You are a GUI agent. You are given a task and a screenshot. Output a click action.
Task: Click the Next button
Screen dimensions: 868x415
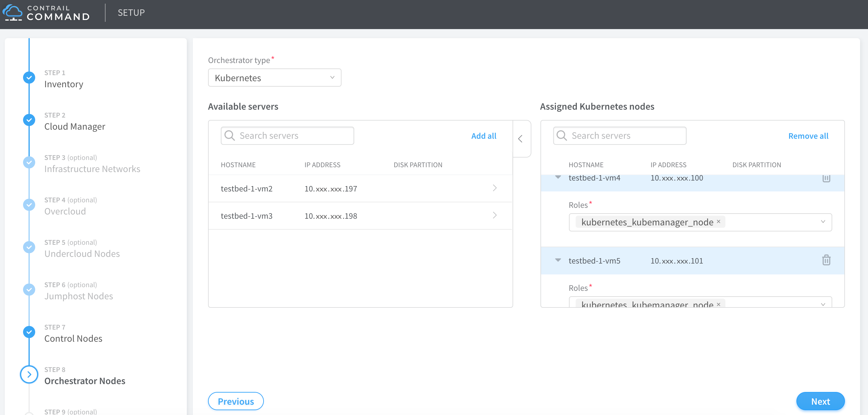point(822,401)
